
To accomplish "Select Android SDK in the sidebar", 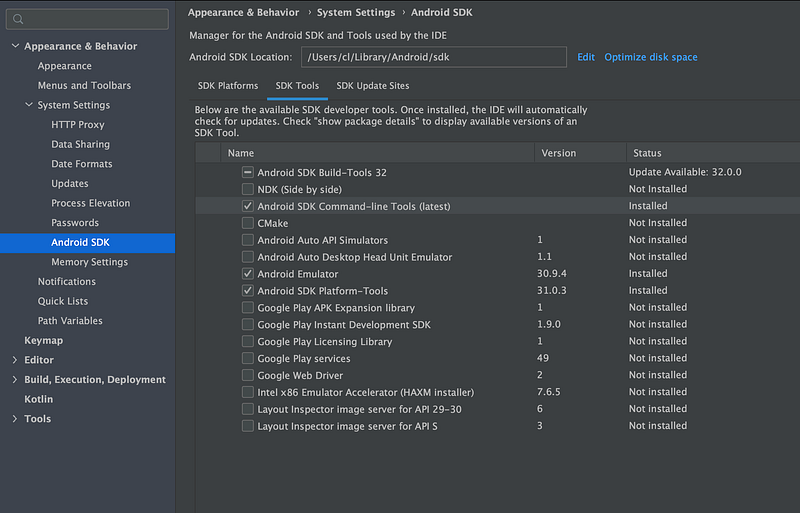I will click(87, 242).
